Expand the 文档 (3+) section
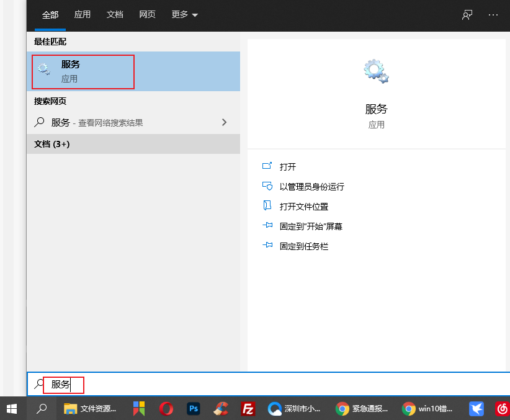The image size is (510, 420). click(52, 144)
